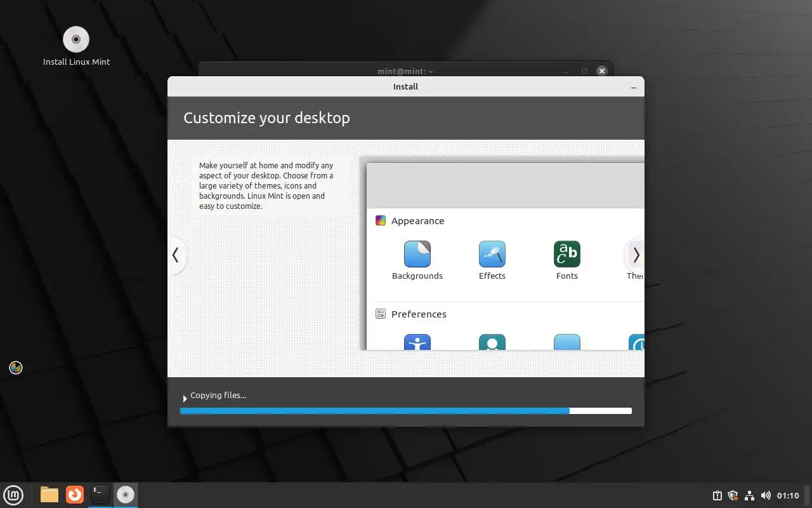Go back to the previous installer slide
The height and width of the screenshot is (508, 812).
[x=176, y=255]
